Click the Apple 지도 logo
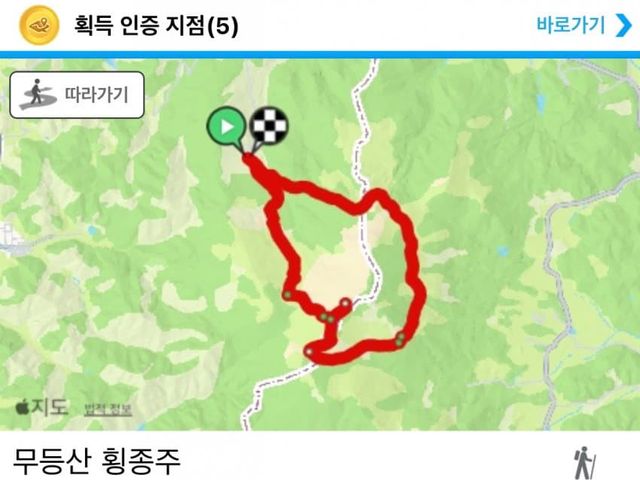Screen dimensions: 640x480 click(x=41, y=407)
